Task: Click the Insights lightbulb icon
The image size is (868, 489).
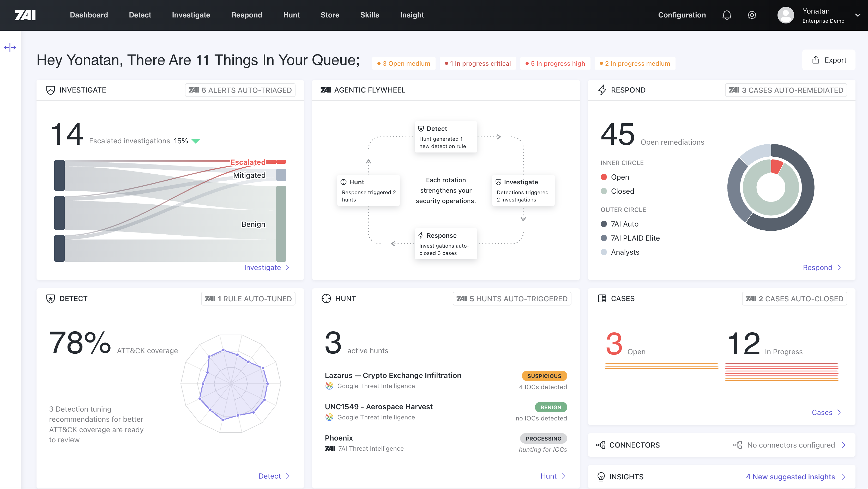Action: point(601,476)
